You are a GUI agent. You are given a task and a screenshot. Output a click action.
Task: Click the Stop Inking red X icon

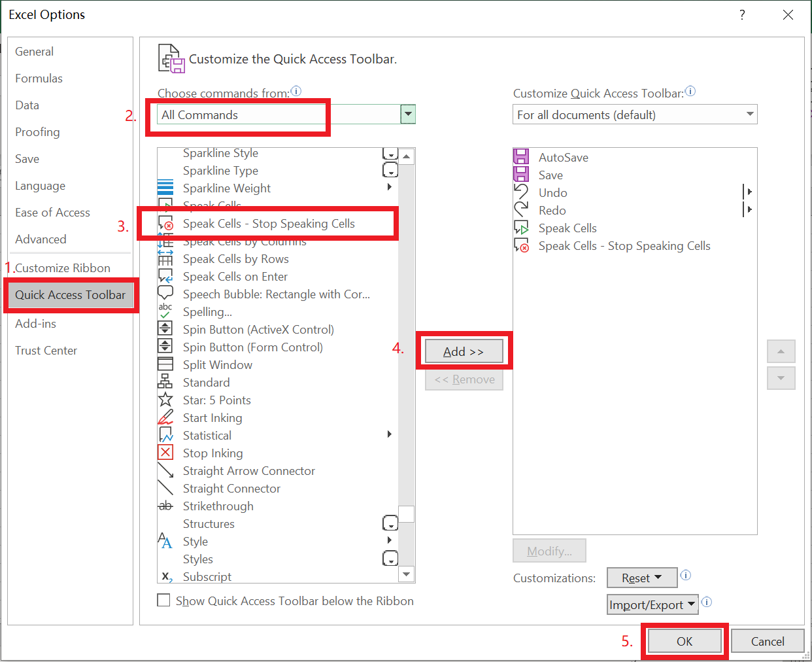[165, 453]
